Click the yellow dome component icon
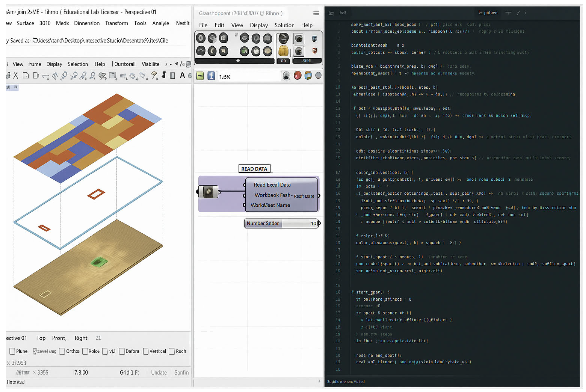The height and width of the screenshot is (392, 586). click(283, 51)
